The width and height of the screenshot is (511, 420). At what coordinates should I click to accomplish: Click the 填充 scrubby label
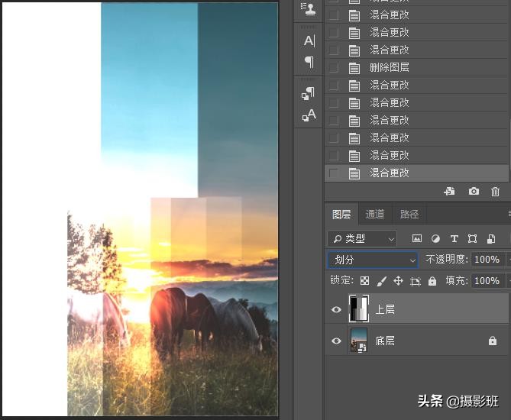pyautogui.click(x=457, y=280)
